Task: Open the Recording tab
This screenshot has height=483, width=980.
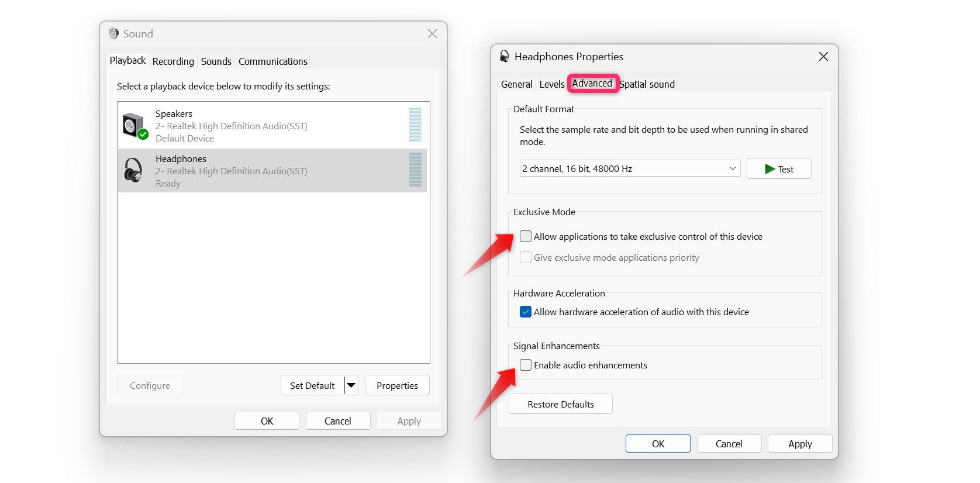Action: pos(173,61)
